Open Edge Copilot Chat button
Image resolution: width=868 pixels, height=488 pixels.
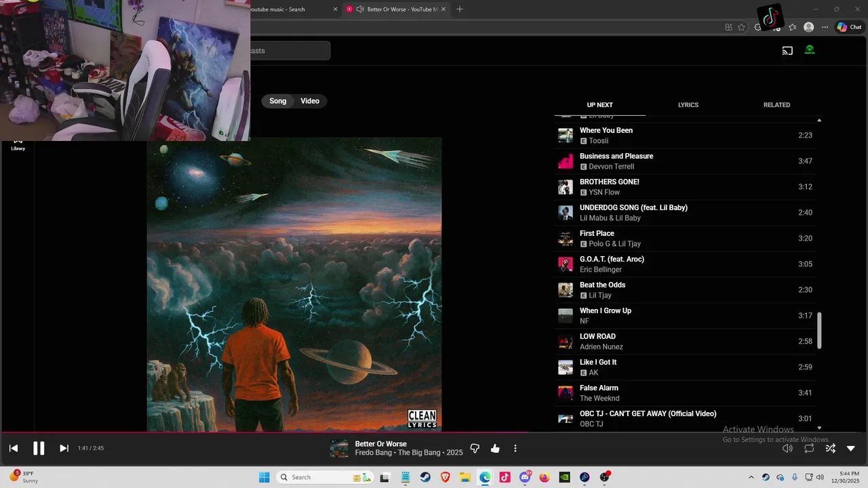[x=849, y=27]
